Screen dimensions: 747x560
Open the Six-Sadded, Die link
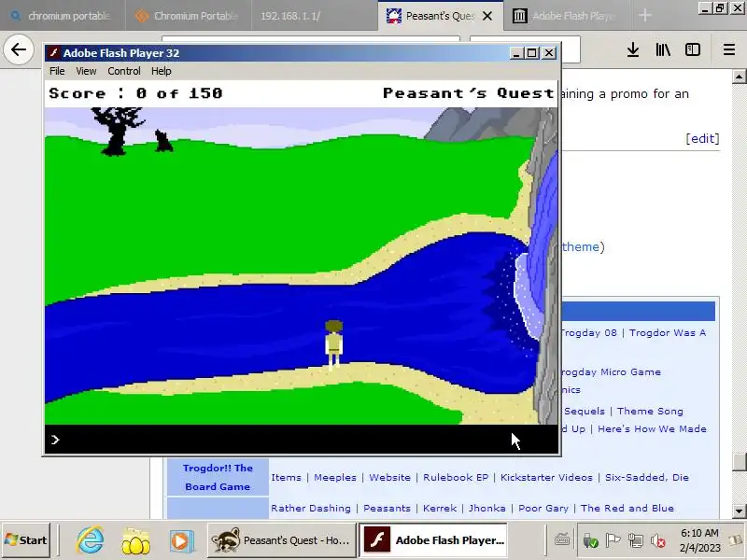(x=647, y=477)
